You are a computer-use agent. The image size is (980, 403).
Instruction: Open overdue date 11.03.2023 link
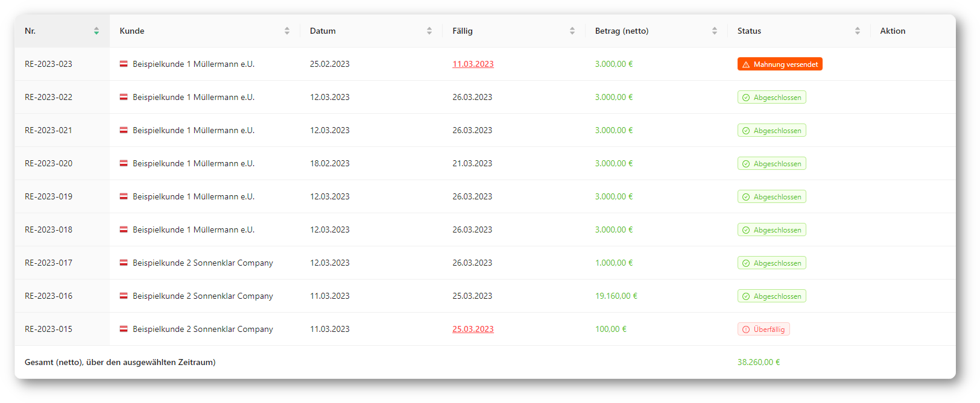pos(473,64)
